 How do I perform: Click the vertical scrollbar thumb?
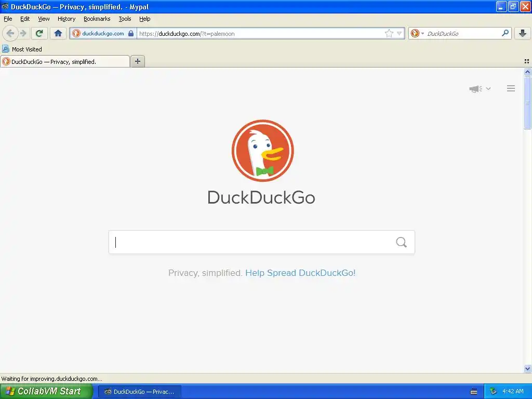tap(527, 102)
